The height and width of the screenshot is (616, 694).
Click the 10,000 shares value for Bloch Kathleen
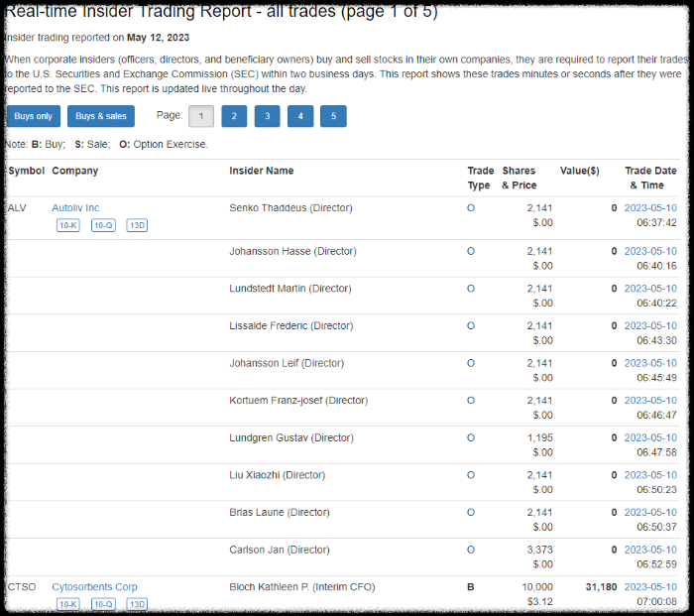[537, 587]
